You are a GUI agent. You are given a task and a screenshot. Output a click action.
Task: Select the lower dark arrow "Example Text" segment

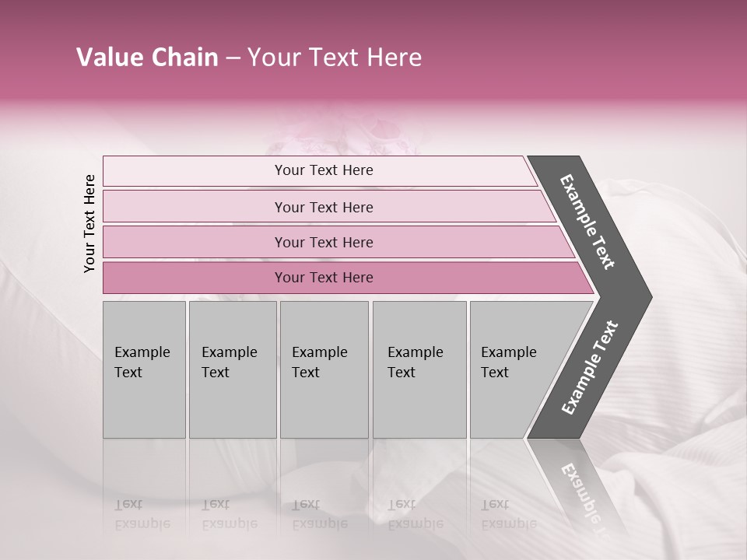click(590, 367)
